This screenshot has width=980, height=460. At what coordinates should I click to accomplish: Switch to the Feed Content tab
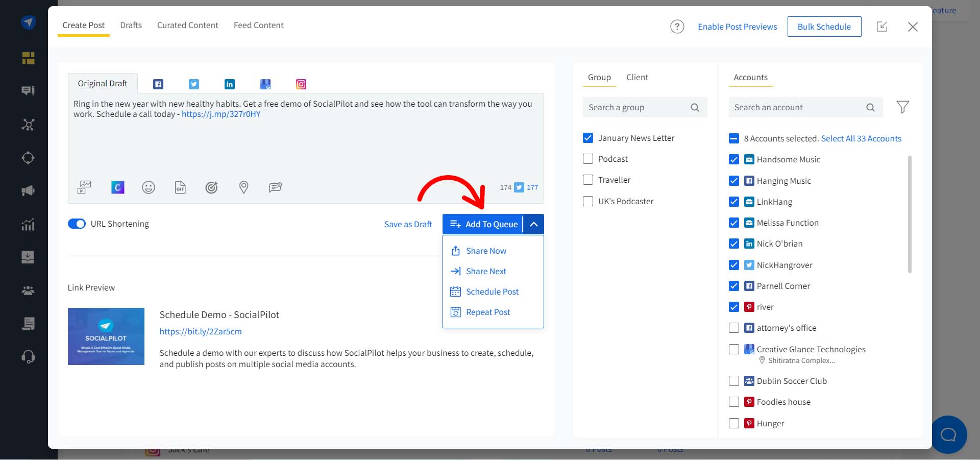click(258, 25)
